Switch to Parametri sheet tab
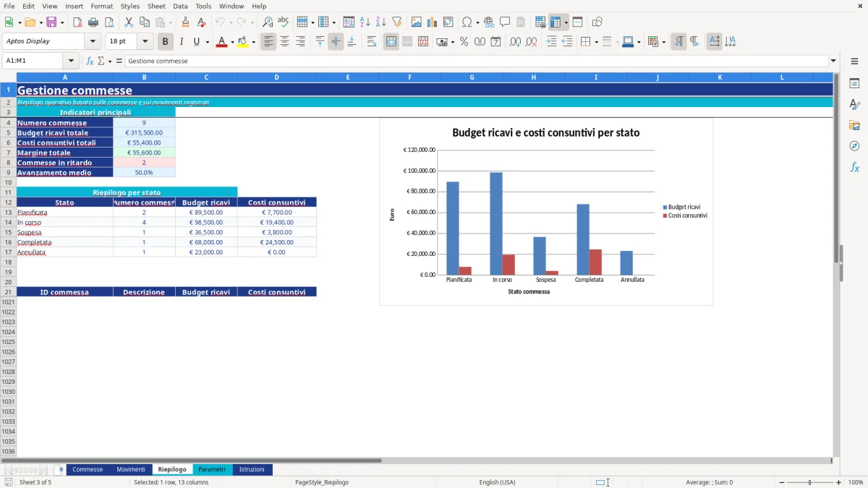 click(212, 470)
